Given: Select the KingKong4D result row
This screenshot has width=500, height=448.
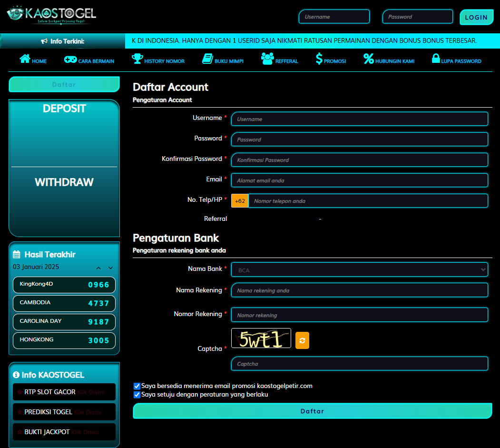Looking at the screenshot, I should [x=64, y=285].
